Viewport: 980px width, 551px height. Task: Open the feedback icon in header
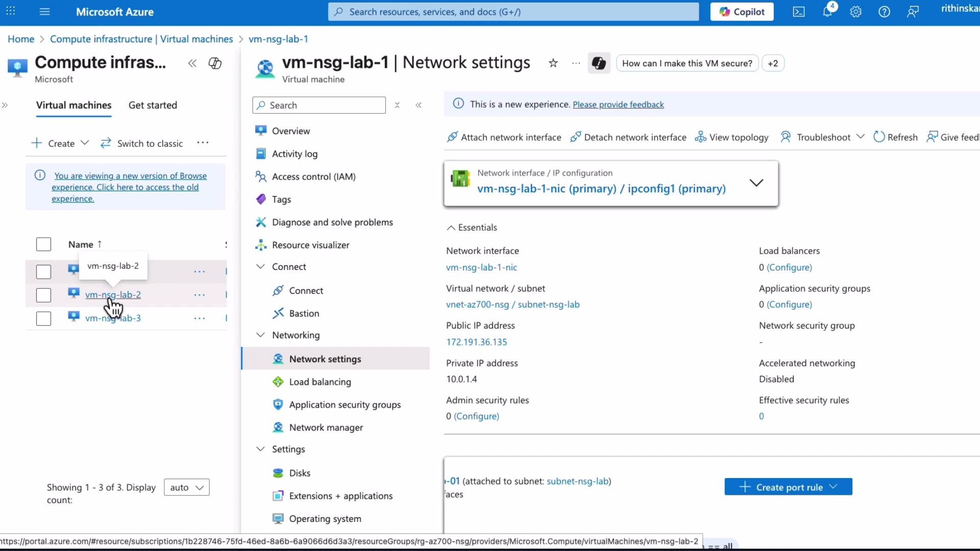tap(913, 12)
